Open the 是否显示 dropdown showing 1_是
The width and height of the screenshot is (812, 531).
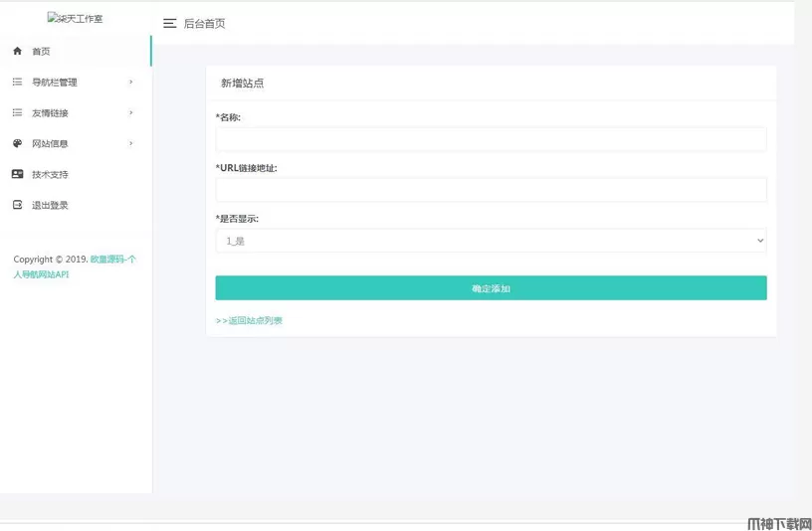point(491,241)
